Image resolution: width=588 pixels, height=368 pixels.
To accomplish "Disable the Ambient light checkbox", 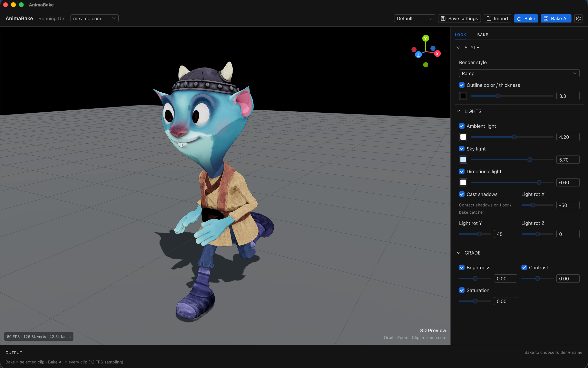I will click(x=462, y=126).
